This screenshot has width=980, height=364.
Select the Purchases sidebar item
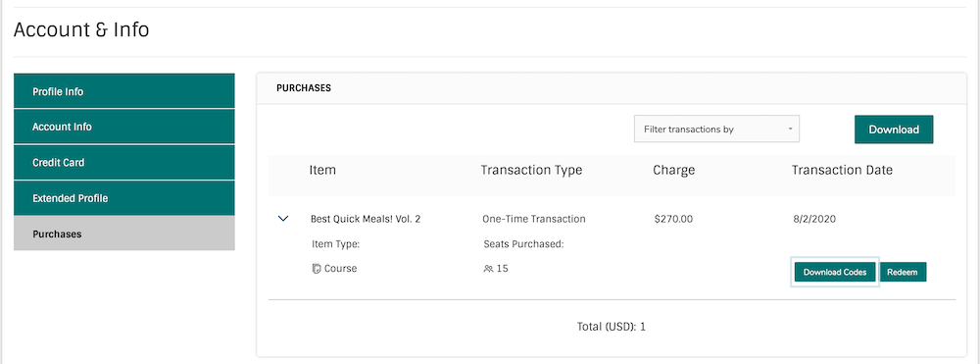click(124, 234)
